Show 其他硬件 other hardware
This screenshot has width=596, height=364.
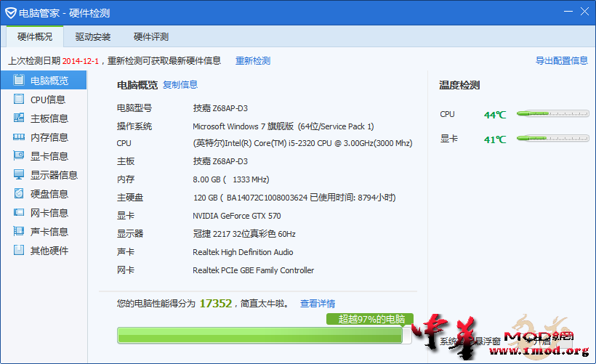click(x=44, y=251)
